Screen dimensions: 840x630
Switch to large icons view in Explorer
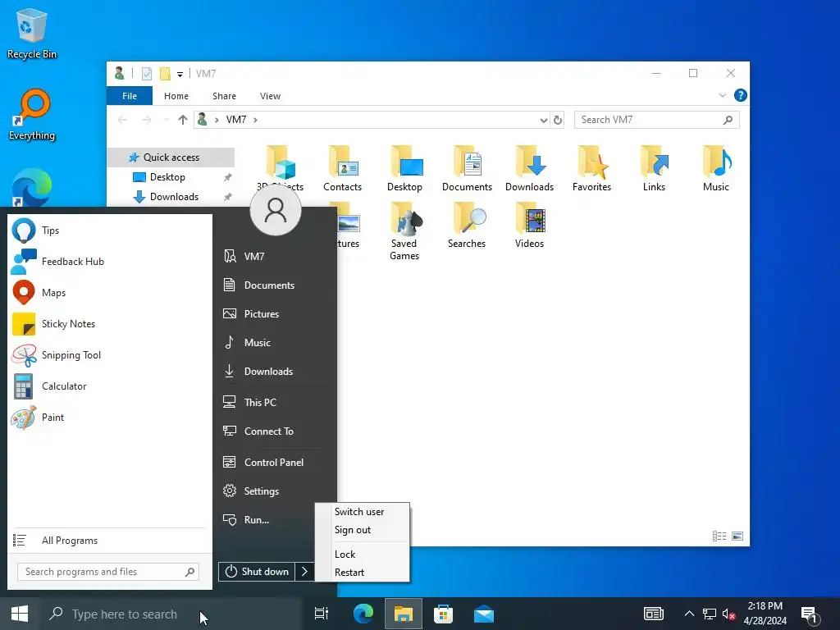(x=737, y=536)
